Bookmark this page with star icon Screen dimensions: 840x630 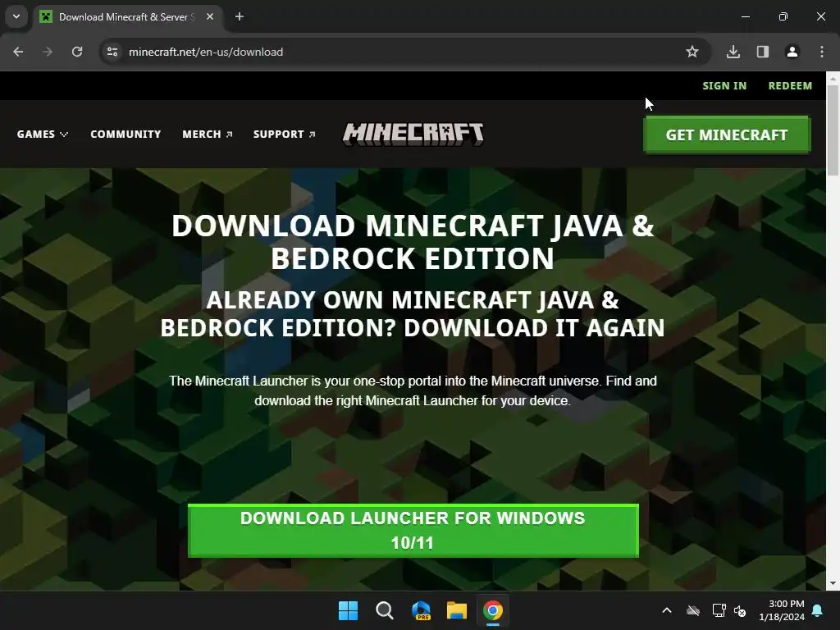pos(692,52)
